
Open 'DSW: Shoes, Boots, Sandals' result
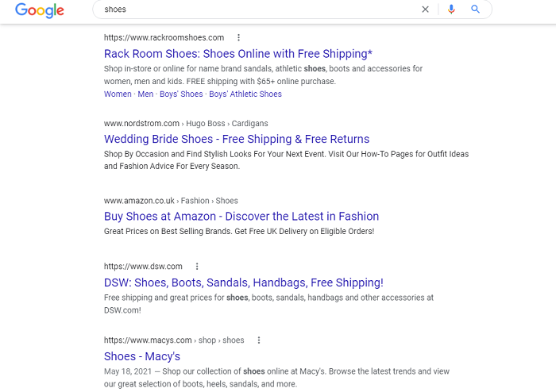[x=244, y=282]
